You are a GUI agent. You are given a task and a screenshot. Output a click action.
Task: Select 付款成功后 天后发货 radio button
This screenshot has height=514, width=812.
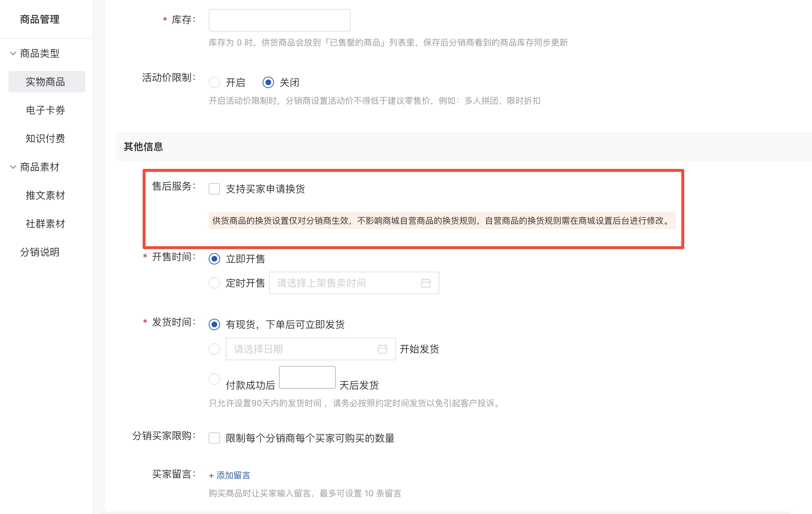click(214, 379)
